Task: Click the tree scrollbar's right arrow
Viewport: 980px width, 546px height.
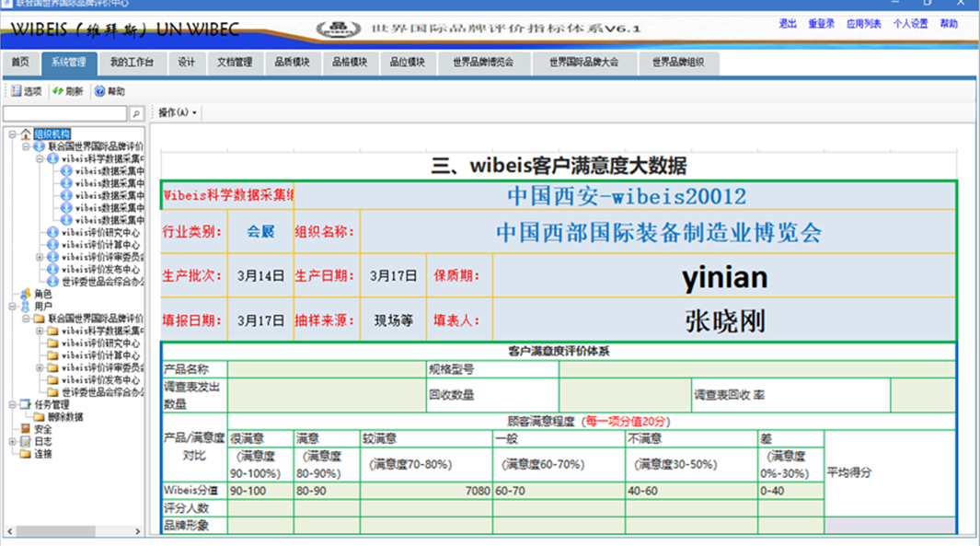Action: pos(138,531)
